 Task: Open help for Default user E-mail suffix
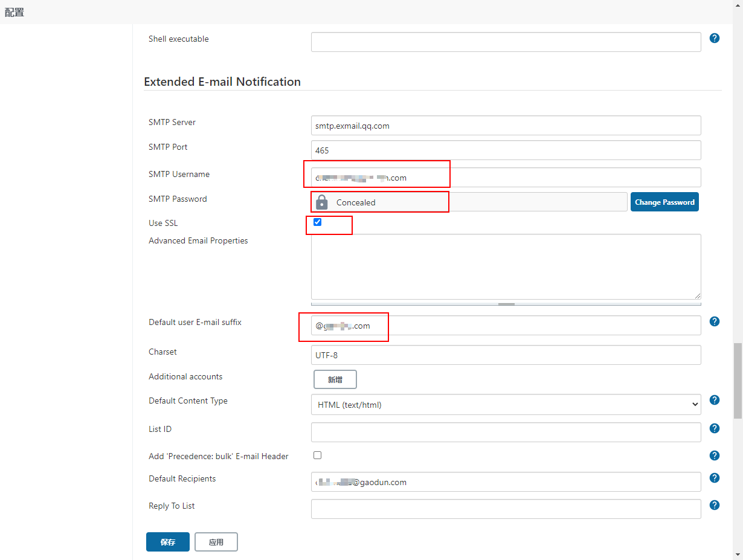click(715, 321)
